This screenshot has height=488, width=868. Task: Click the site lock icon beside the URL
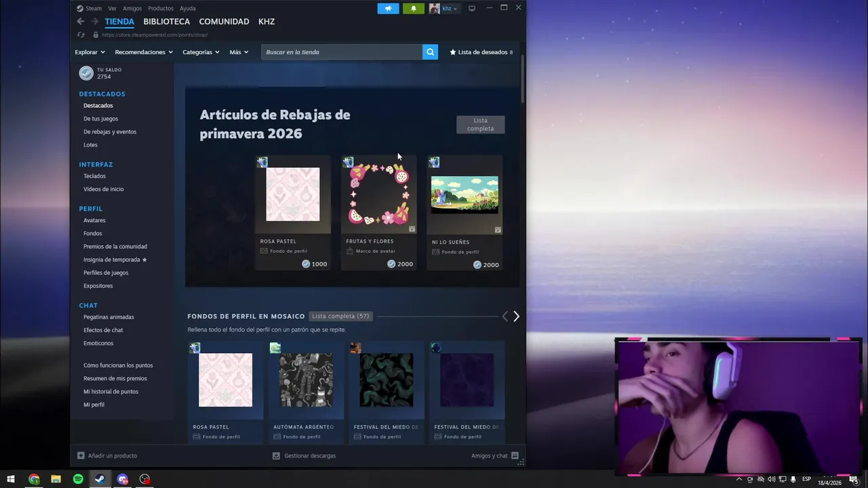tap(96, 35)
